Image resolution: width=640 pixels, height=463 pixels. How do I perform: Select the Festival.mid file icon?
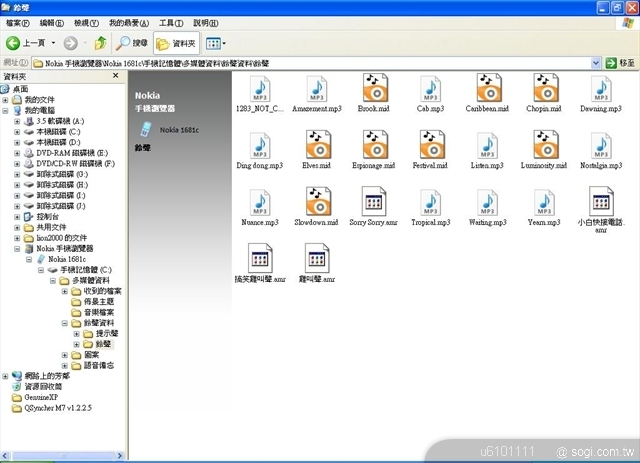pyautogui.click(x=432, y=145)
